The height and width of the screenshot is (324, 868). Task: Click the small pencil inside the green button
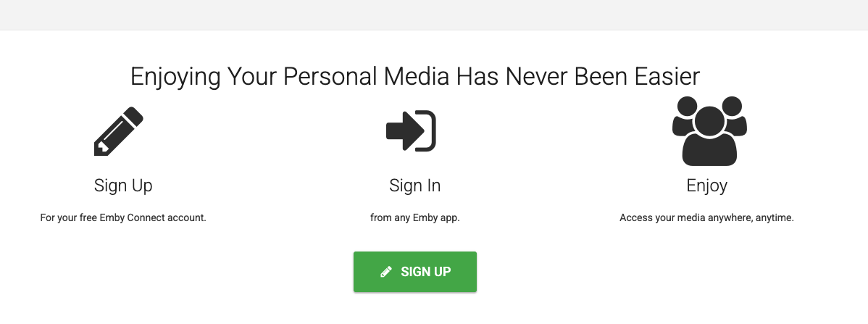tap(387, 272)
